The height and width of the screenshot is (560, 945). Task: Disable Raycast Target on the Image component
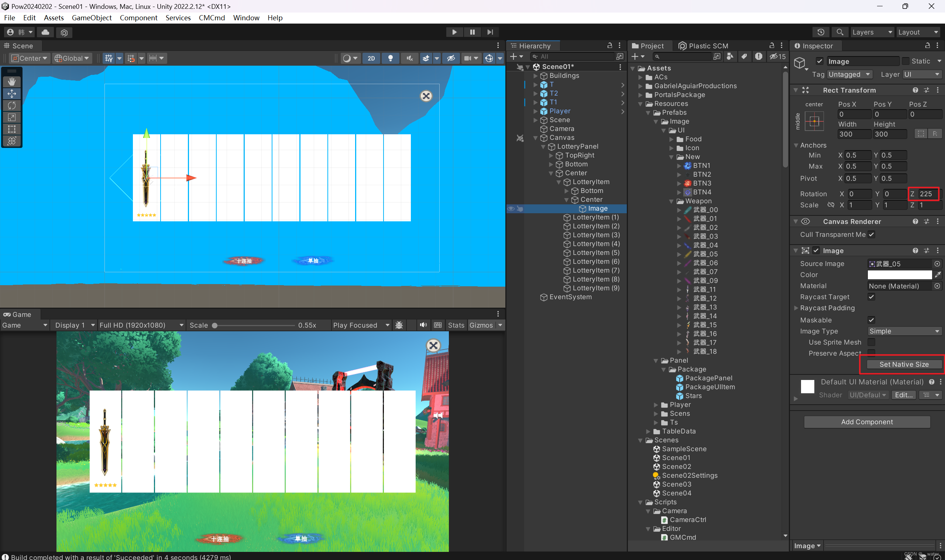[x=872, y=297]
